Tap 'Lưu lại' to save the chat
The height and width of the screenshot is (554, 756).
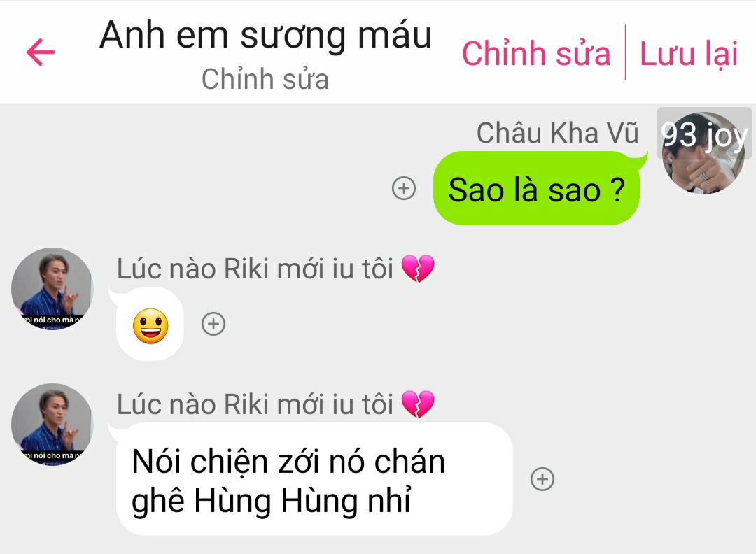pos(689,53)
